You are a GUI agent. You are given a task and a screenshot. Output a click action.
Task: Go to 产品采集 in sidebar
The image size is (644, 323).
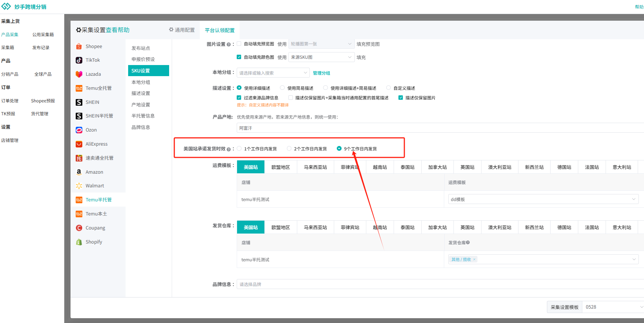(10, 34)
